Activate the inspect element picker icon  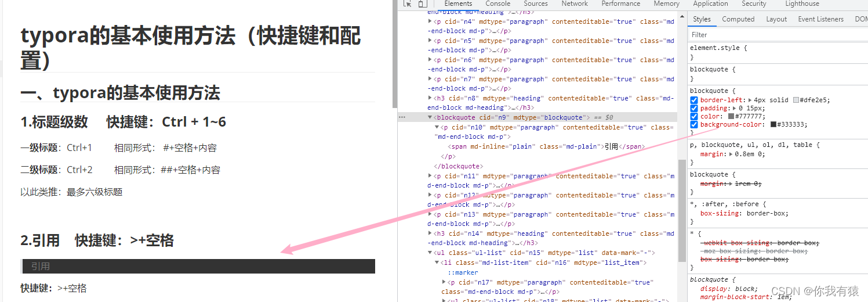tap(408, 3)
